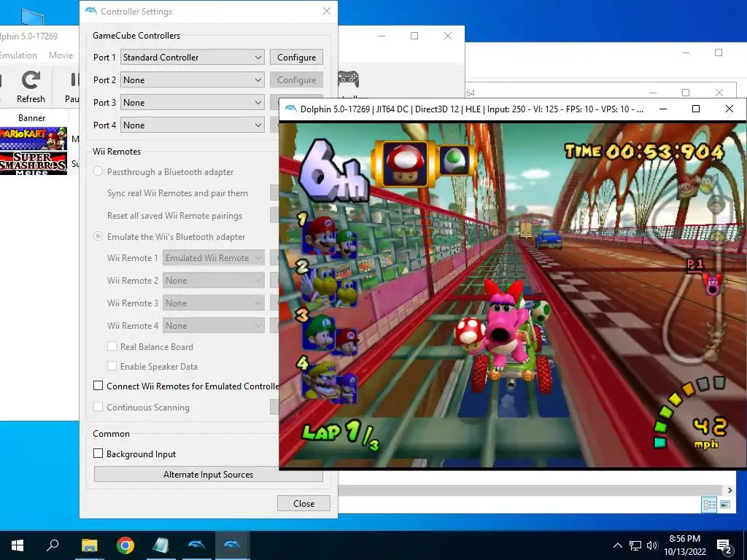Image resolution: width=747 pixels, height=560 pixels.
Task: Launch Google Chrome from the taskbar
Action: 125,545
